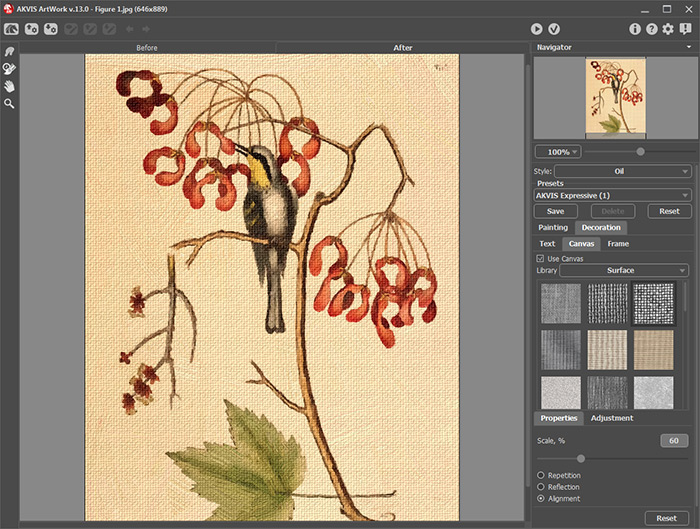700x529 pixels.
Task: Collapse the Navigator panel arrow
Action: click(689, 47)
